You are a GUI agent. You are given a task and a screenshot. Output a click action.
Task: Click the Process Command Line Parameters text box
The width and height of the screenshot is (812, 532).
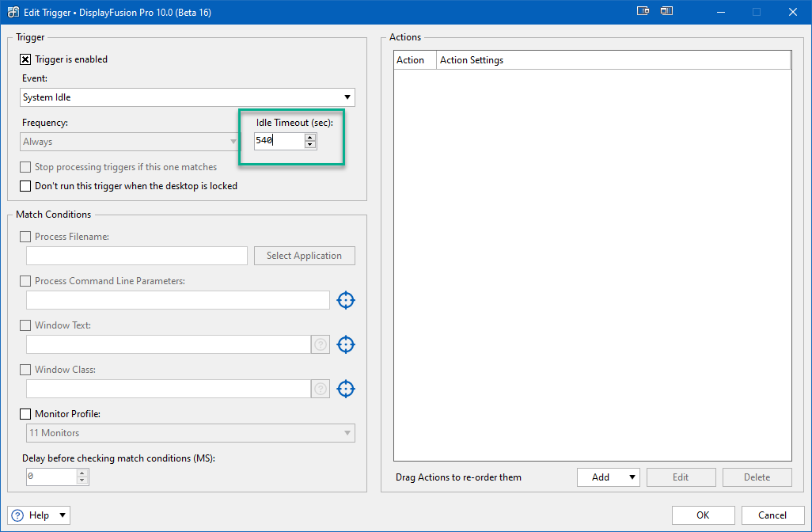177,301
